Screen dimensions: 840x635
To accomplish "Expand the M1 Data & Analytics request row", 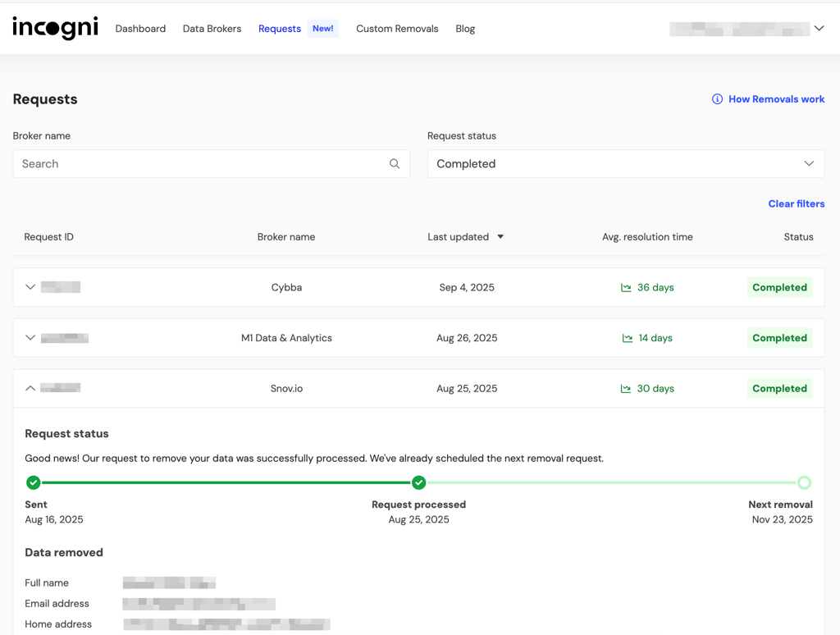I will point(30,337).
